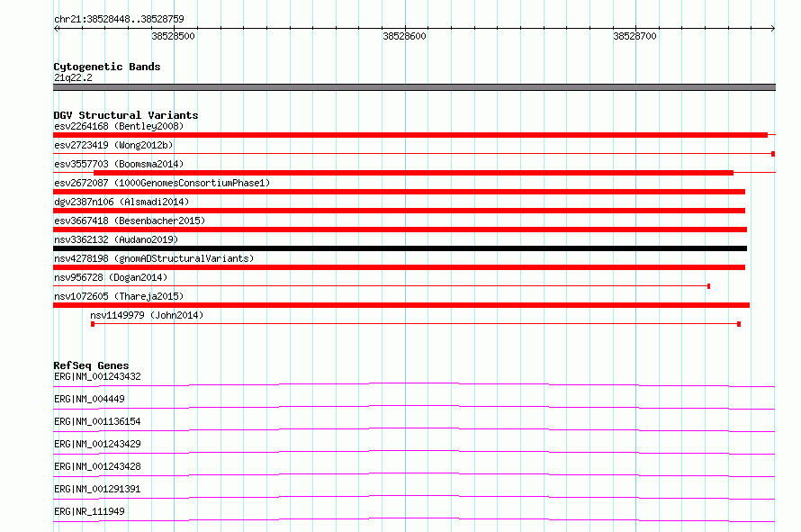Open variant esv2723419 (Wong2012b)

pyautogui.click(x=113, y=145)
